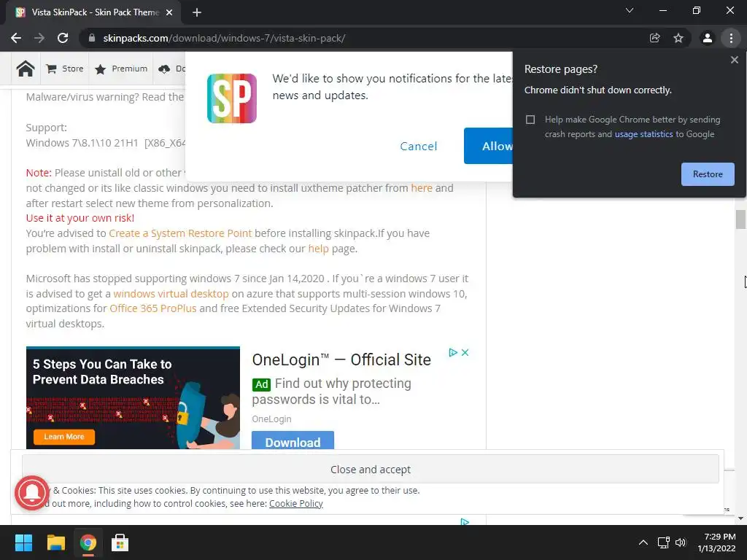The image size is (747, 560).
Task: Click the address bar URL
Action: pyautogui.click(x=225, y=38)
